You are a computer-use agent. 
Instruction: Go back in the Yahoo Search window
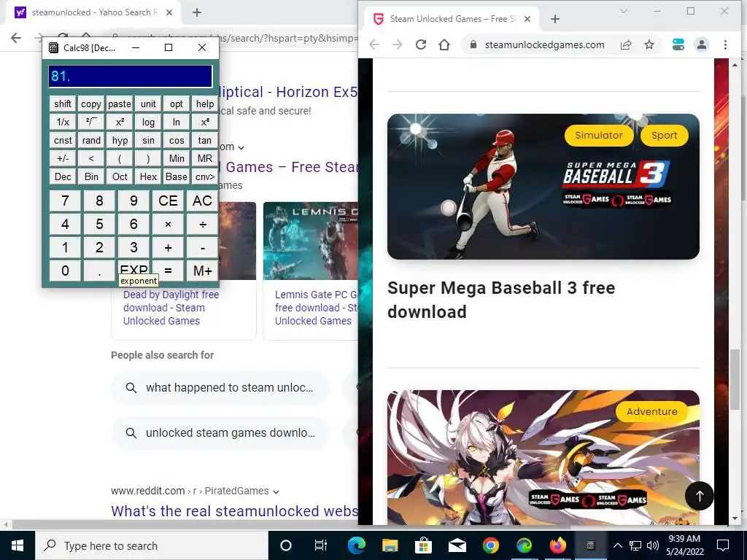(x=16, y=38)
